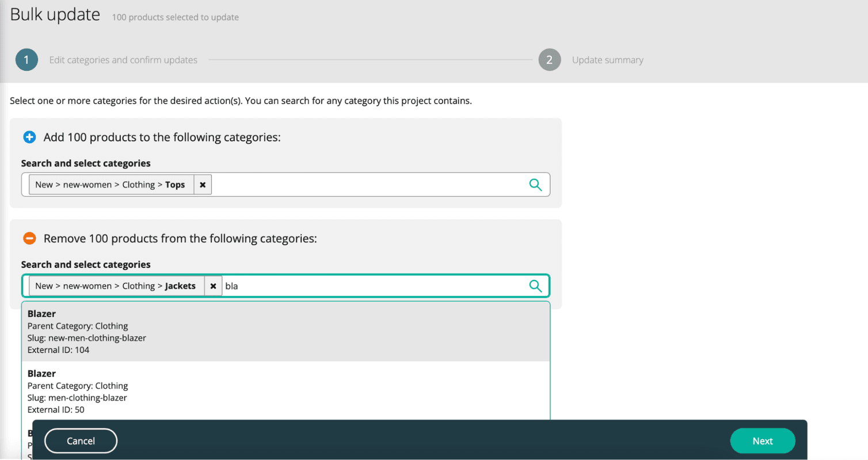Viewport: 868px width, 460px height.
Task: Select the New new-women Clothing Jackets chip
Action: tap(115, 286)
